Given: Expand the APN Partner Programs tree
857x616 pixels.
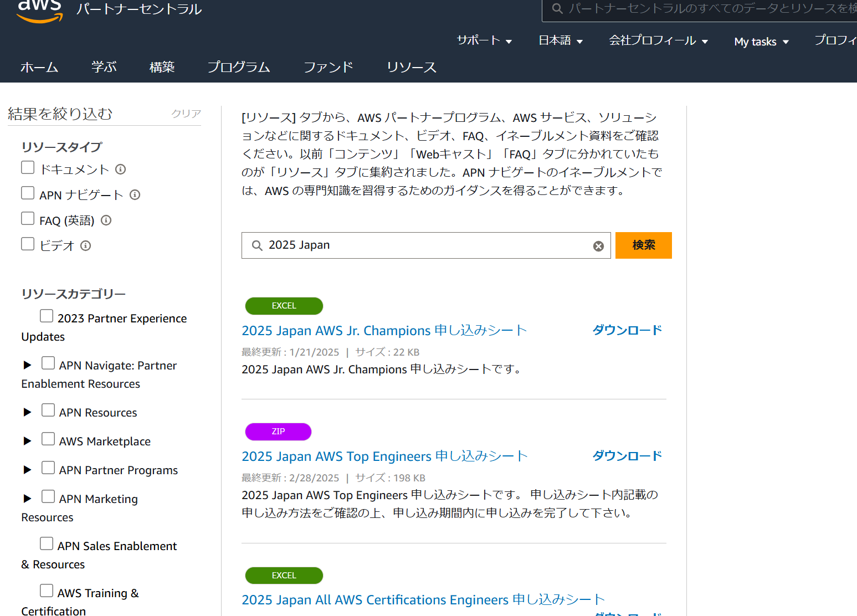Looking at the screenshot, I should point(27,470).
